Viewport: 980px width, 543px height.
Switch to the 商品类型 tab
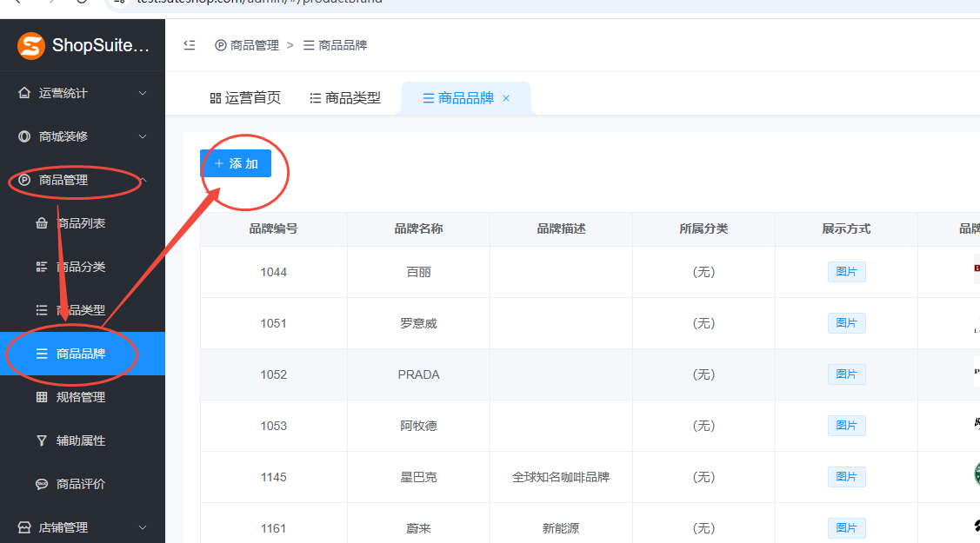[345, 98]
